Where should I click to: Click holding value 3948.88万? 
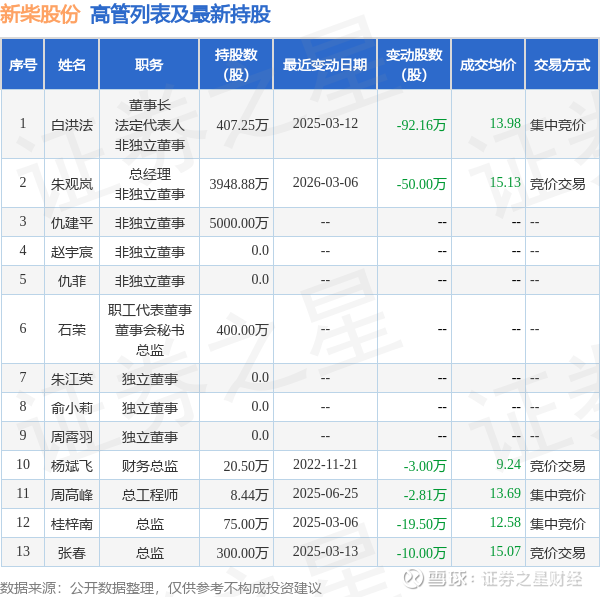pos(239,184)
